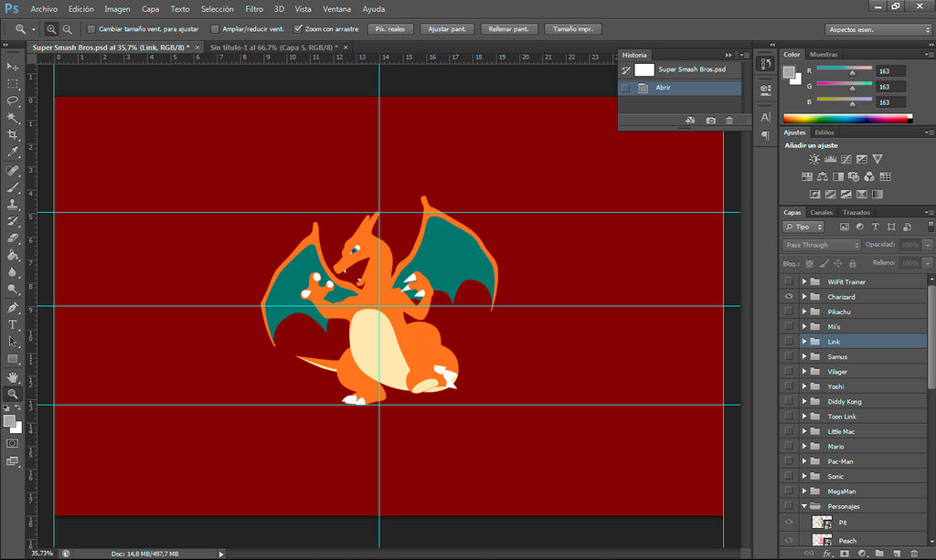Add a Color Balance adjustment
Viewport: 936px width, 560px height.
tap(823, 176)
